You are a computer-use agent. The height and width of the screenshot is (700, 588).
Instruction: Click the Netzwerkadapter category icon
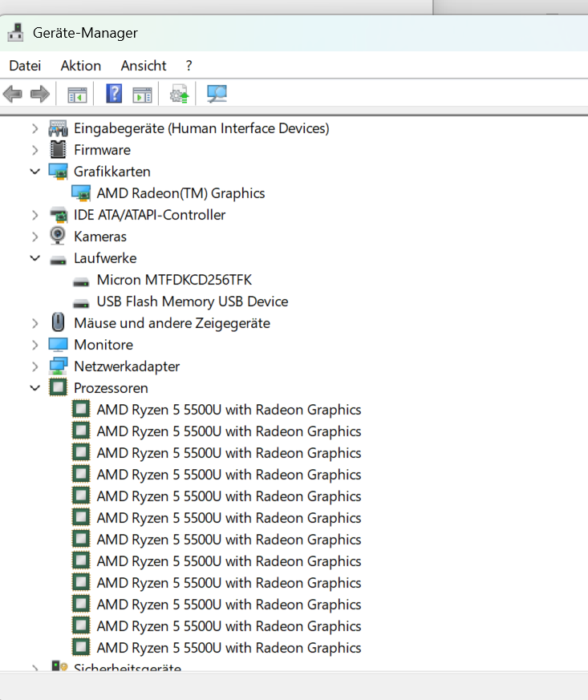point(58,366)
